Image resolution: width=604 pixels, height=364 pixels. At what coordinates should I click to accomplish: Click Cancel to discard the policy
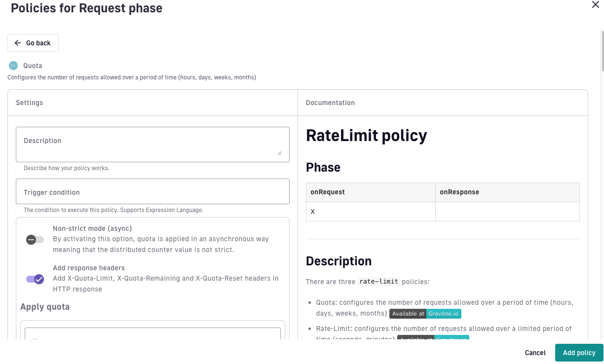tap(535, 353)
